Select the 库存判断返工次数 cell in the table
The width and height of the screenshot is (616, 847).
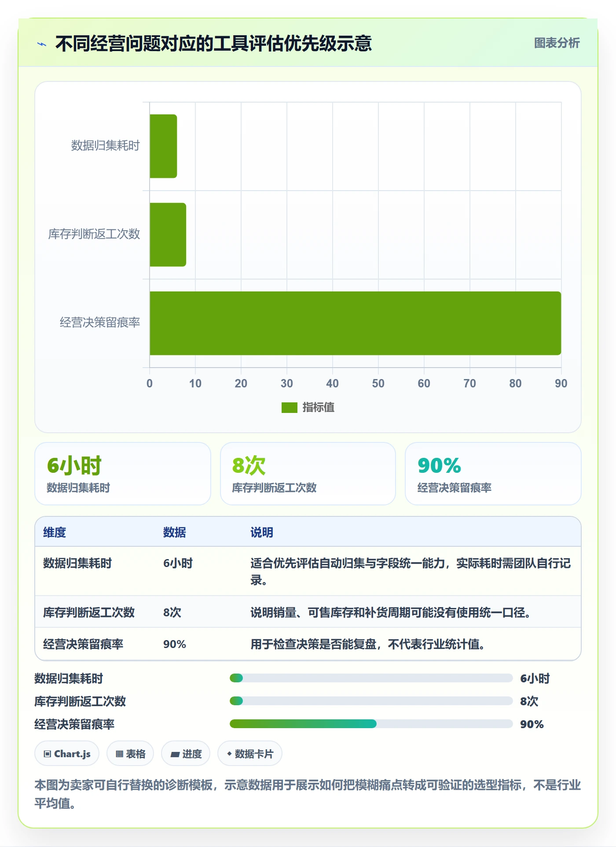point(89,612)
